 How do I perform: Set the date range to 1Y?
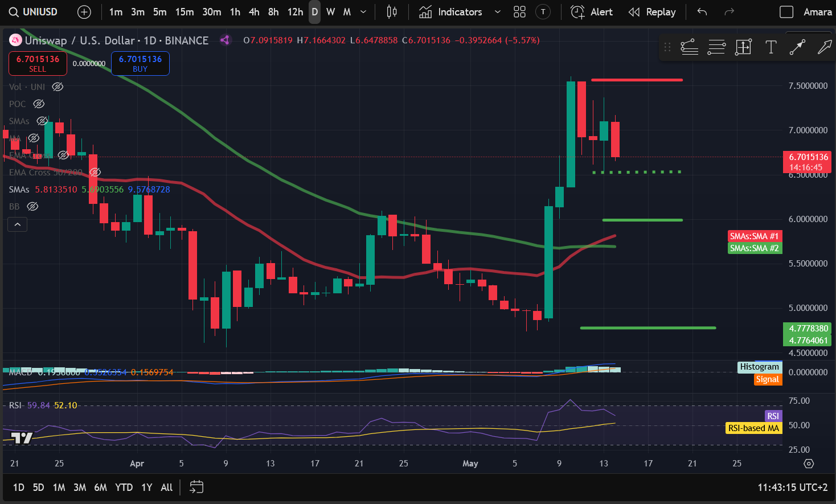click(147, 487)
